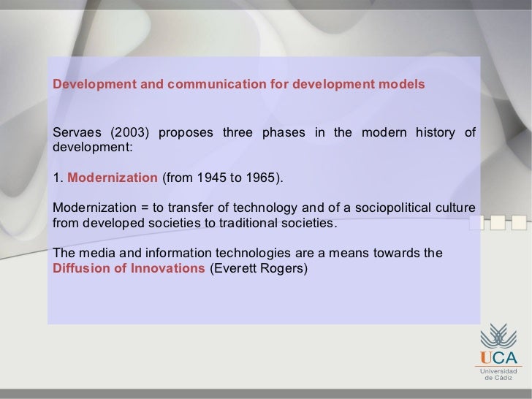This screenshot has height=399, width=532.
Task: Click the text '(from 1945 to 1965).'
Action: coord(223,178)
